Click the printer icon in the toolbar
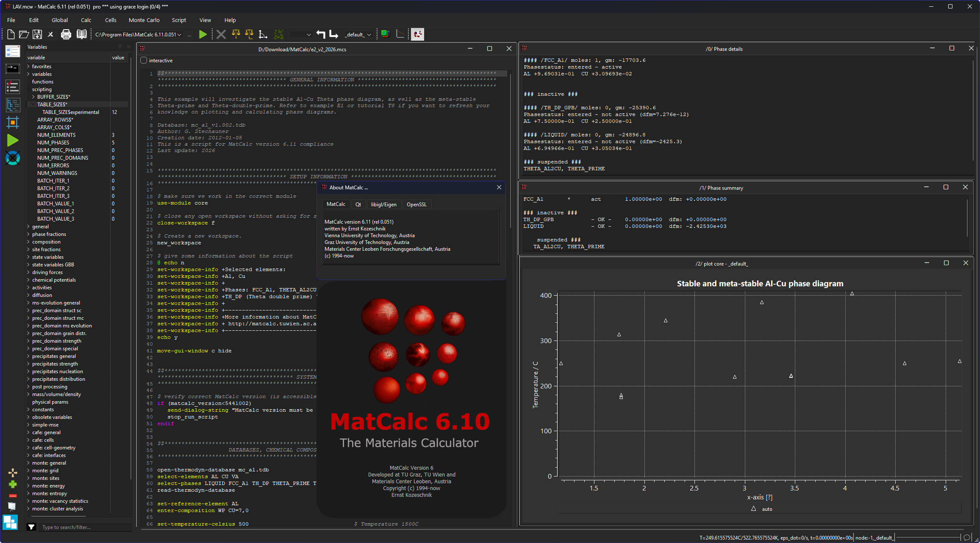The height and width of the screenshot is (543, 980). click(66, 34)
